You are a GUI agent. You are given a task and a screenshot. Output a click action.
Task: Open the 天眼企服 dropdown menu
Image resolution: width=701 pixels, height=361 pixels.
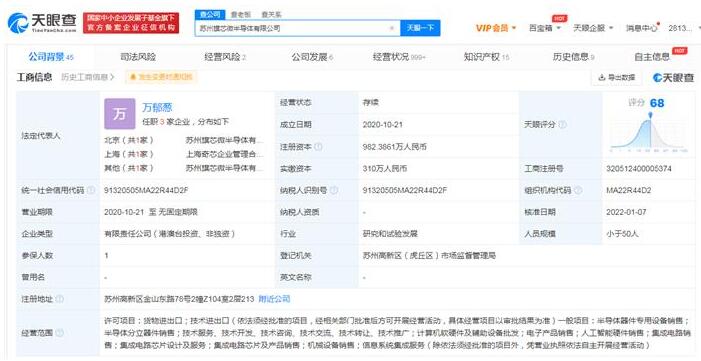(x=593, y=28)
